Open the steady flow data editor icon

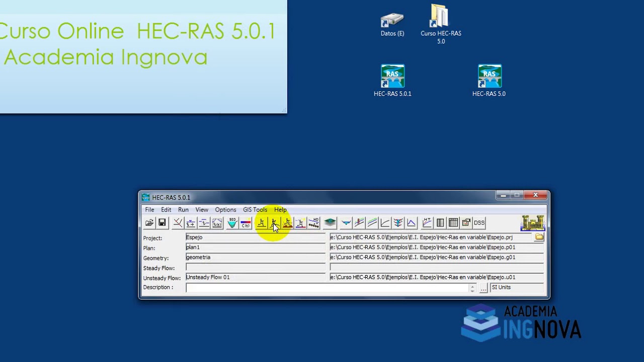click(191, 223)
